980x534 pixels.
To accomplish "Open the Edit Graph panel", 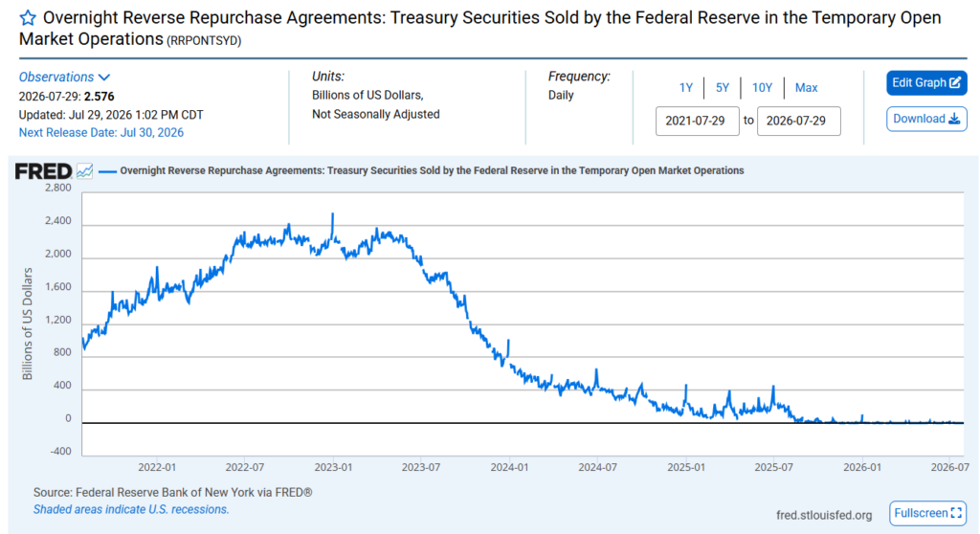I will (926, 82).
